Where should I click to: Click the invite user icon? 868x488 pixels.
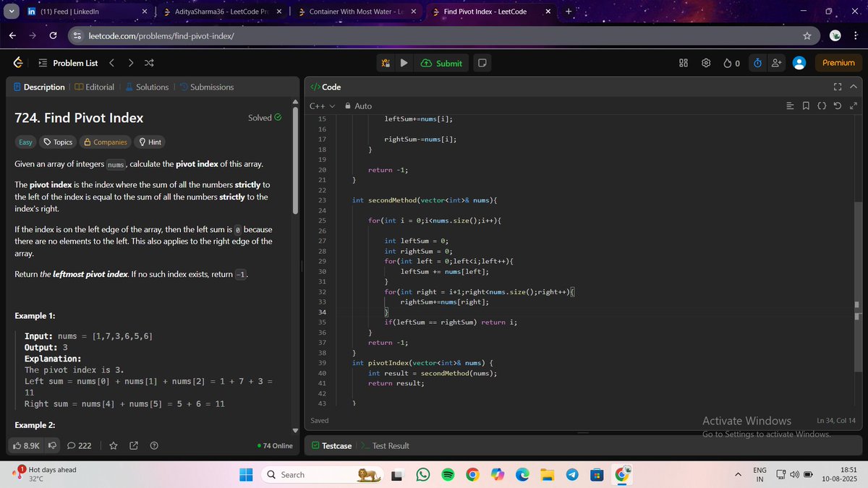coord(776,63)
